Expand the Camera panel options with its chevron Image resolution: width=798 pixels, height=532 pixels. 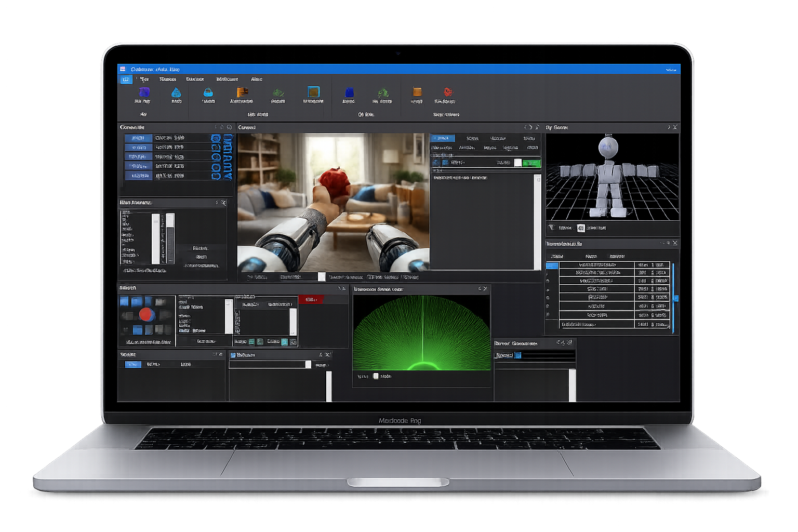529,127
